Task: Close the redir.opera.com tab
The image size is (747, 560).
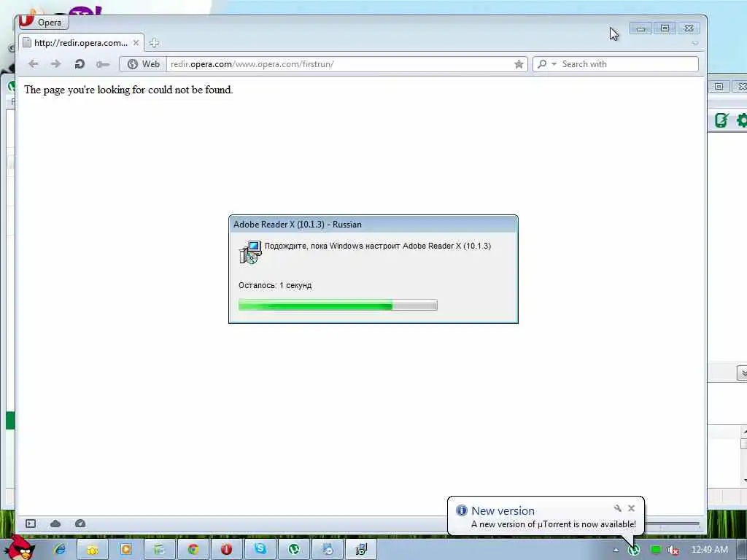Action: tap(136, 43)
